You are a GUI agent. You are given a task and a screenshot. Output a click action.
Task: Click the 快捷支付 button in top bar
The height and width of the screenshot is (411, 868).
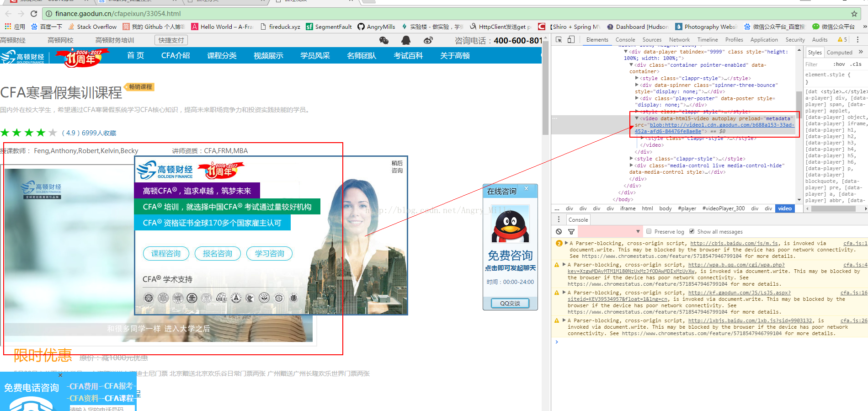171,40
